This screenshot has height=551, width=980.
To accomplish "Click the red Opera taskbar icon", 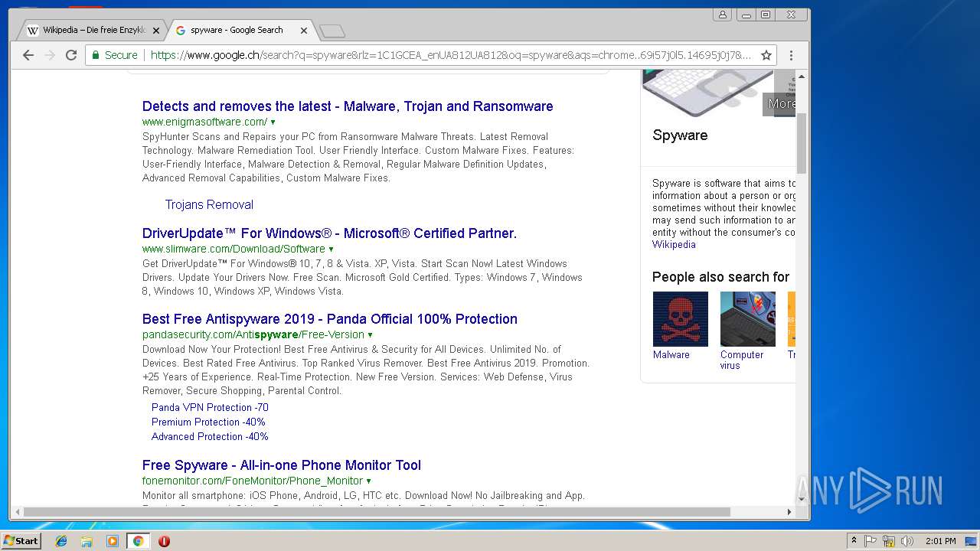I will pyautogui.click(x=164, y=541).
